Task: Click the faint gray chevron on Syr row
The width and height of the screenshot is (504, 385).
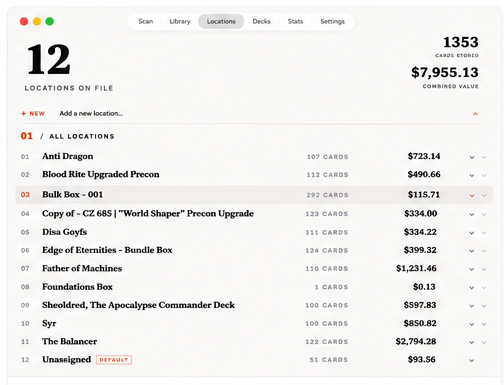Action: pyautogui.click(x=484, y=324)
